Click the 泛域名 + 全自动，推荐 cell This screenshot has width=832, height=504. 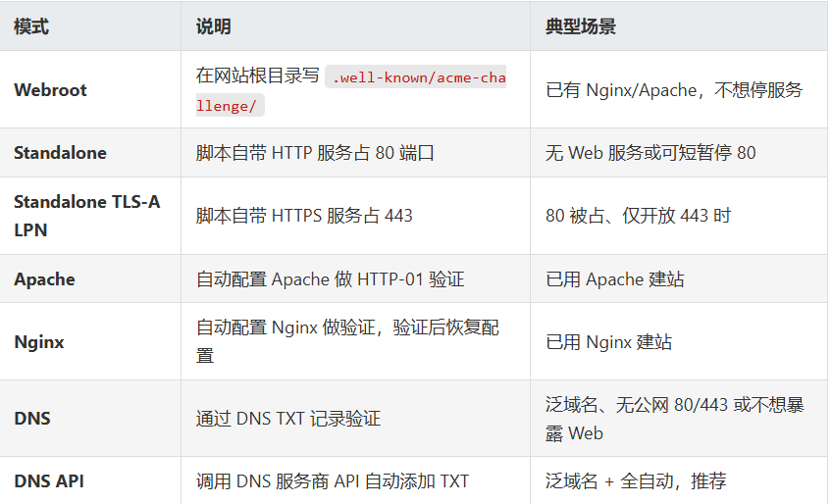point(636,481)
